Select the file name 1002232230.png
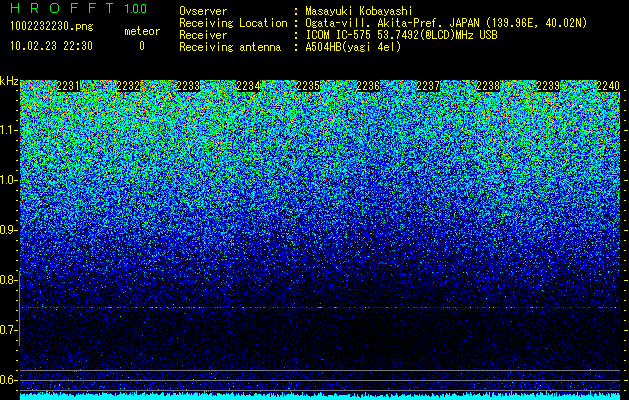The width and height of the screenshot is (629, 400). click(x=52, y=26)
